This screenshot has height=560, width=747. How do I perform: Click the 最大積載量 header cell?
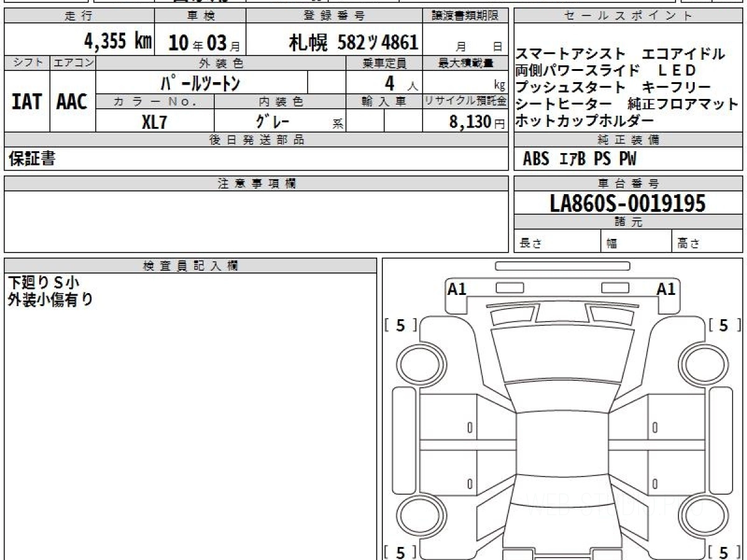pos(465,63)
